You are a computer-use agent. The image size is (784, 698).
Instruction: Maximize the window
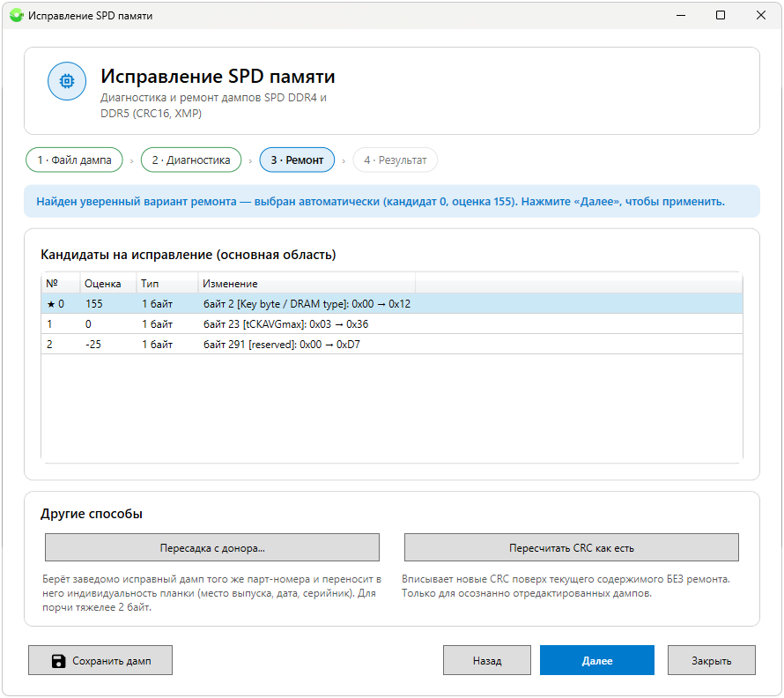point(721,16)
